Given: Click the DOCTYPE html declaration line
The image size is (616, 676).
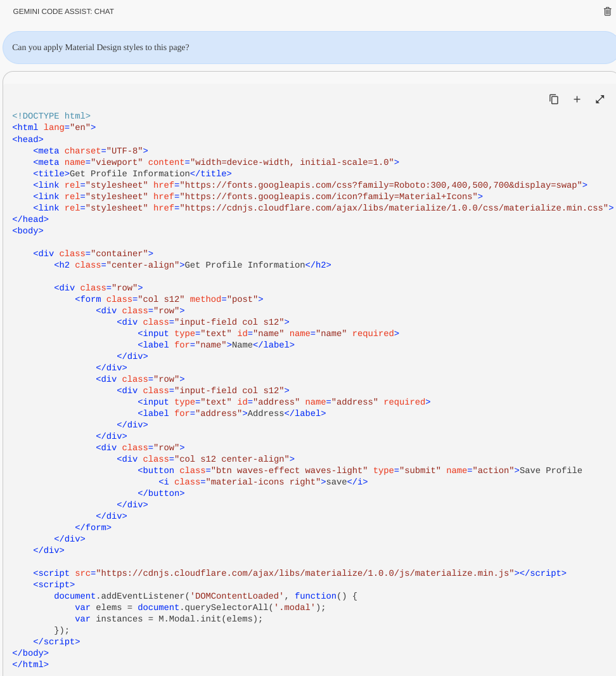Looking at the screenshot, I should (51, 115).
